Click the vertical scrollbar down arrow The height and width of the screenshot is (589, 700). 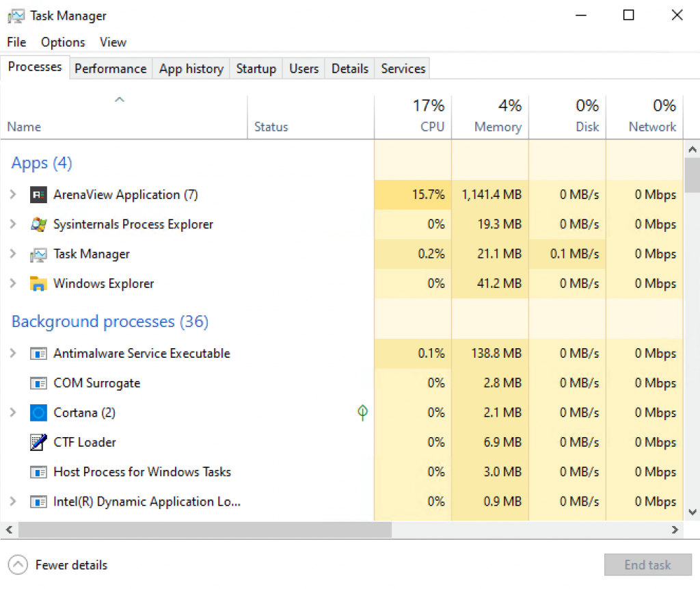(x=692, y=512)
